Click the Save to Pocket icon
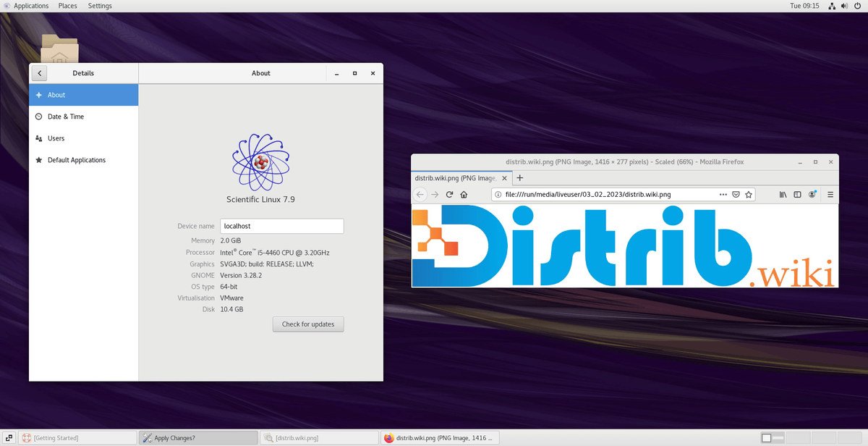868x446 pixels. [736, 194]
